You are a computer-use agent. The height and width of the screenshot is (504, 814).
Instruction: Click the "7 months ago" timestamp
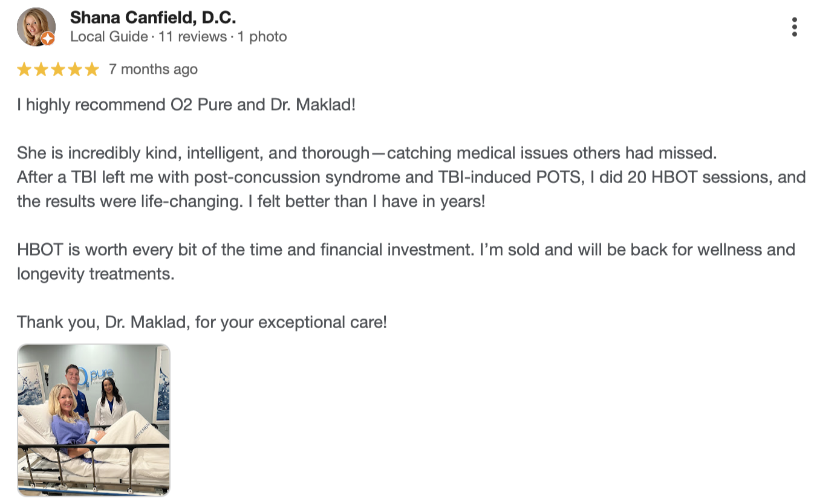click(x=153, y=69)
